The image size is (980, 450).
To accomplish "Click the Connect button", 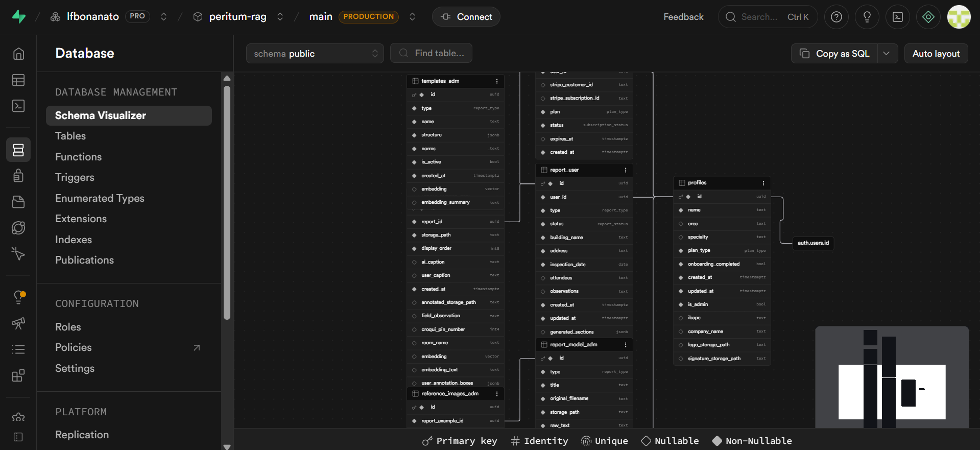I will (466, 17).
